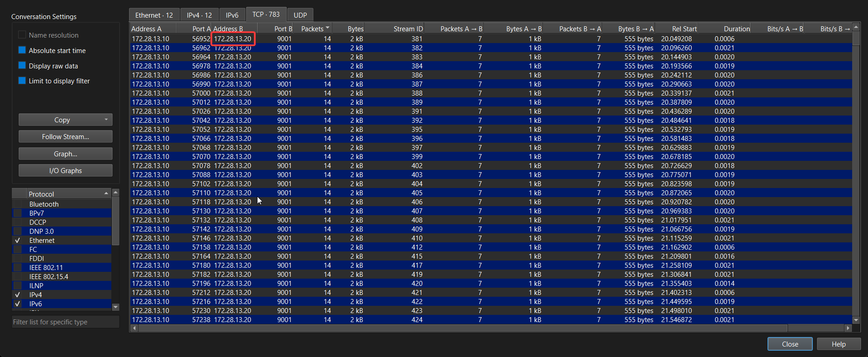Sort conversations by Packets column
The image size is (868, 357).
pyautogui.click(x=312, y=29)
